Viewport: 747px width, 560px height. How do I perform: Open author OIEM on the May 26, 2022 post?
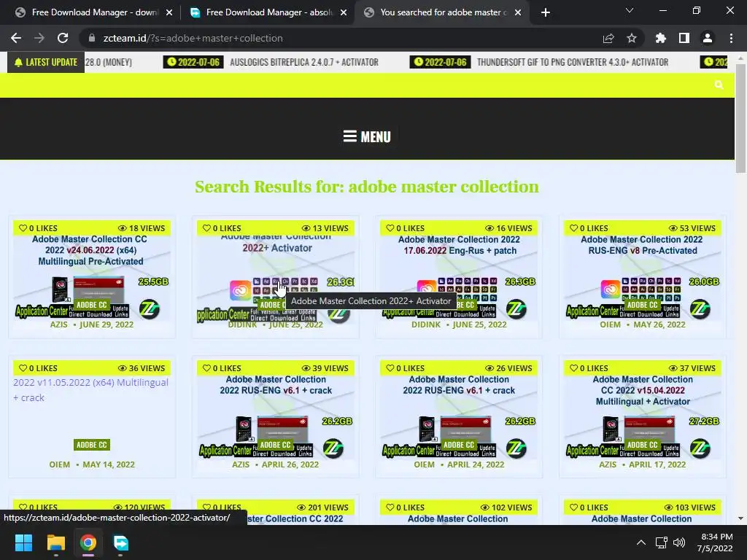point(611,324)
